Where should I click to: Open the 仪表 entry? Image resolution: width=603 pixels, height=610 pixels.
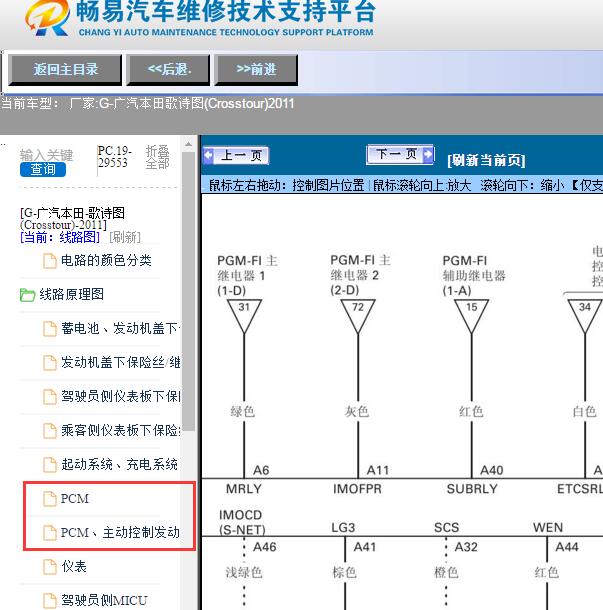tap(74, 566)
